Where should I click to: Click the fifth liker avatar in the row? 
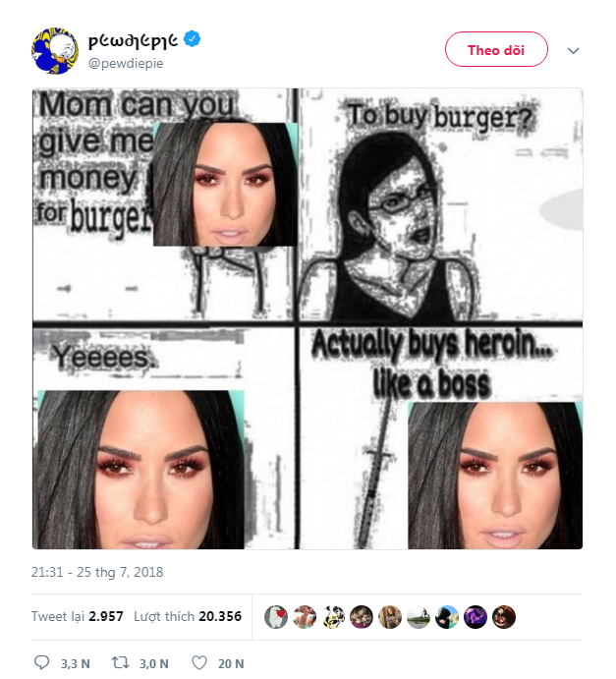click(x=390, y=617)
